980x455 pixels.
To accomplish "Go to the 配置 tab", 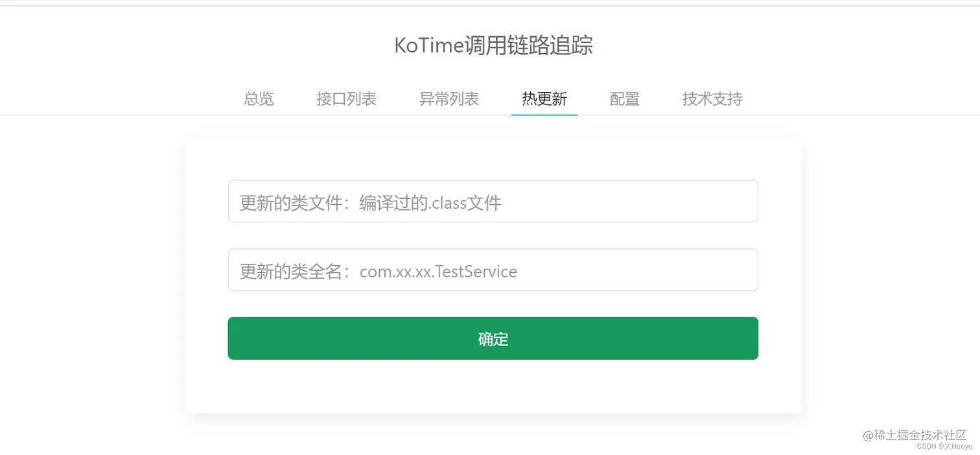I will tap(625, 99).
